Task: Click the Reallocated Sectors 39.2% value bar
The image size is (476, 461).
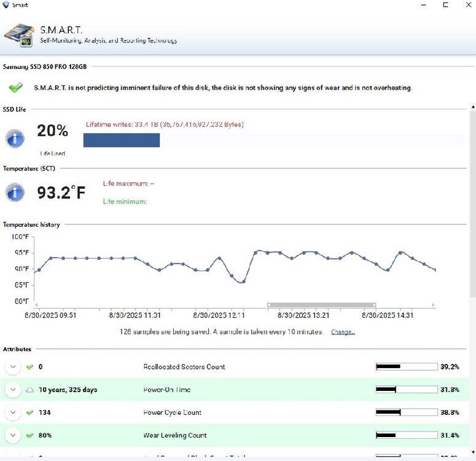Action: tap(407, 366)
